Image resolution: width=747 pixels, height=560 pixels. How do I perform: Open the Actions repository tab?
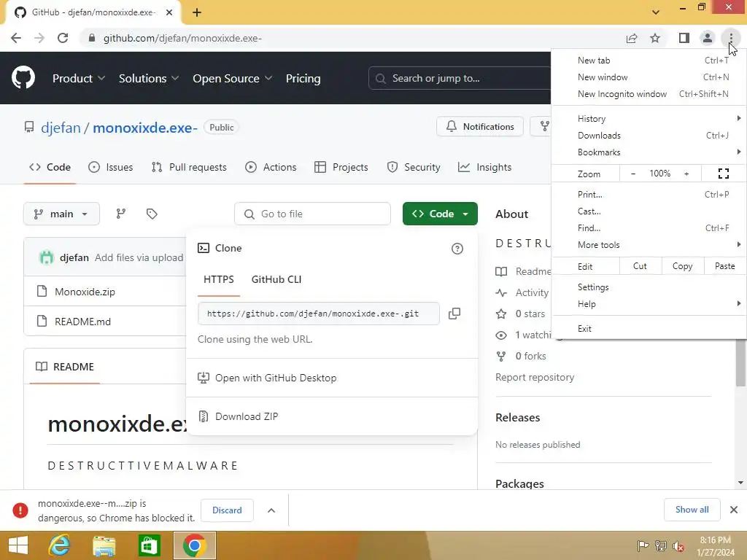coord(271,167)
